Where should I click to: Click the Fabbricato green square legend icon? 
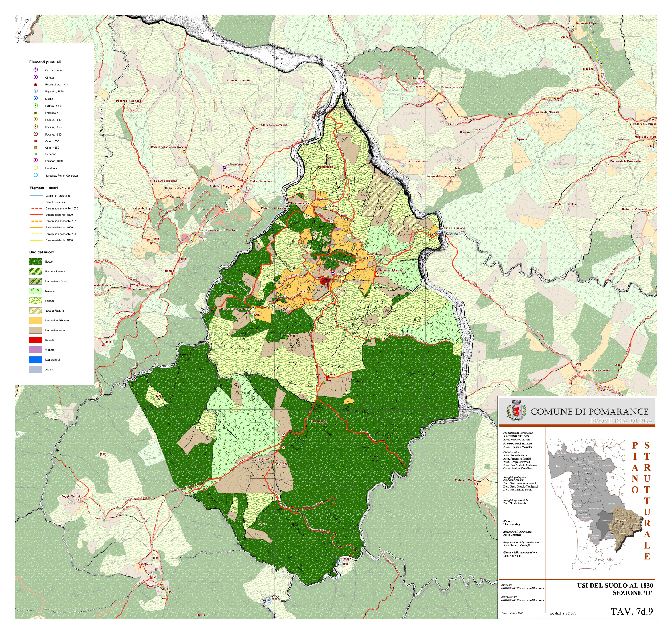tap(35, 113)
